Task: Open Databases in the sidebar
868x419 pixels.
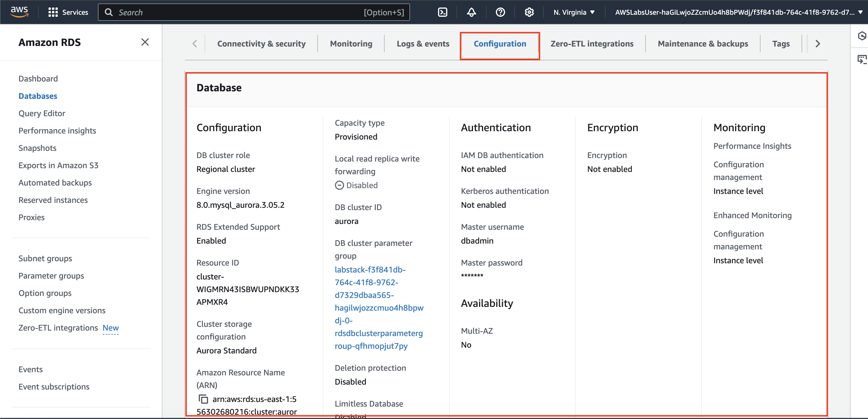Action: pyautogui.click(x=38, y=96)
